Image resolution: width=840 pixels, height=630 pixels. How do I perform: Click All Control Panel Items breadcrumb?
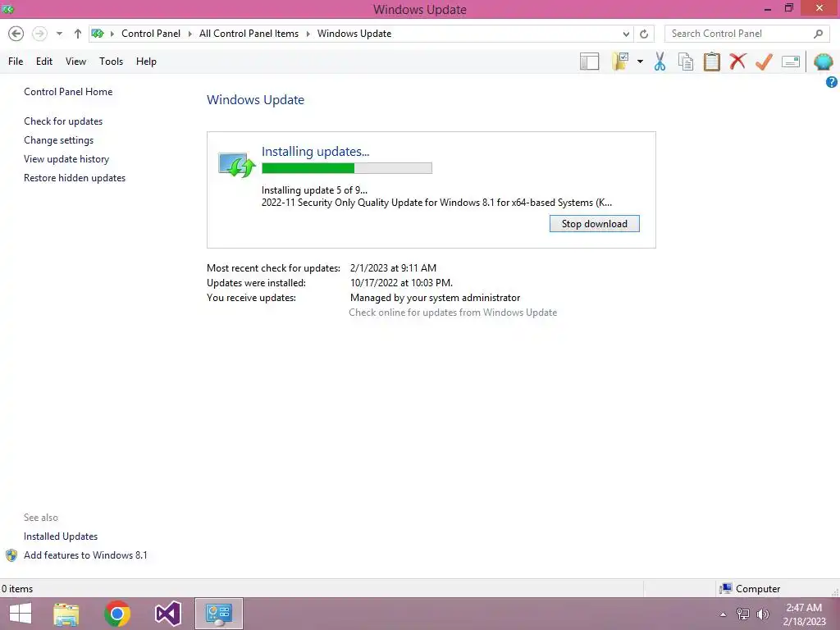[x=249, y=33]
